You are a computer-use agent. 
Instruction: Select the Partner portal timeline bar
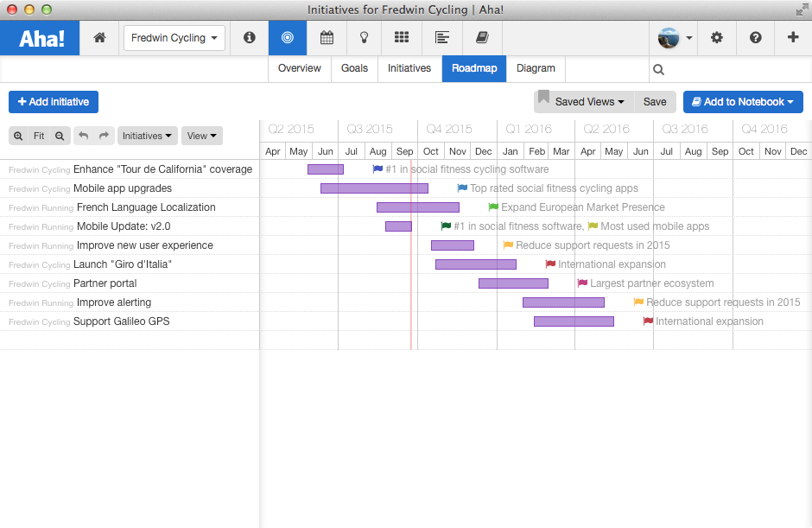point(513,283)
